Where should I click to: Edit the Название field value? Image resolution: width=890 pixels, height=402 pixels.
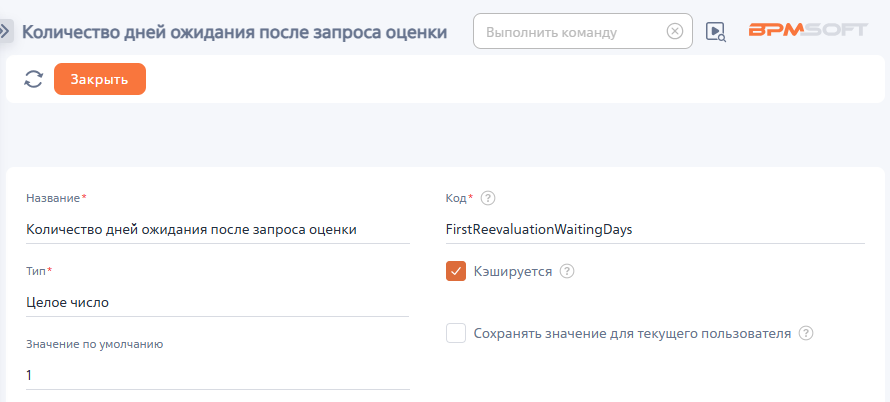[x=218, y=229]
